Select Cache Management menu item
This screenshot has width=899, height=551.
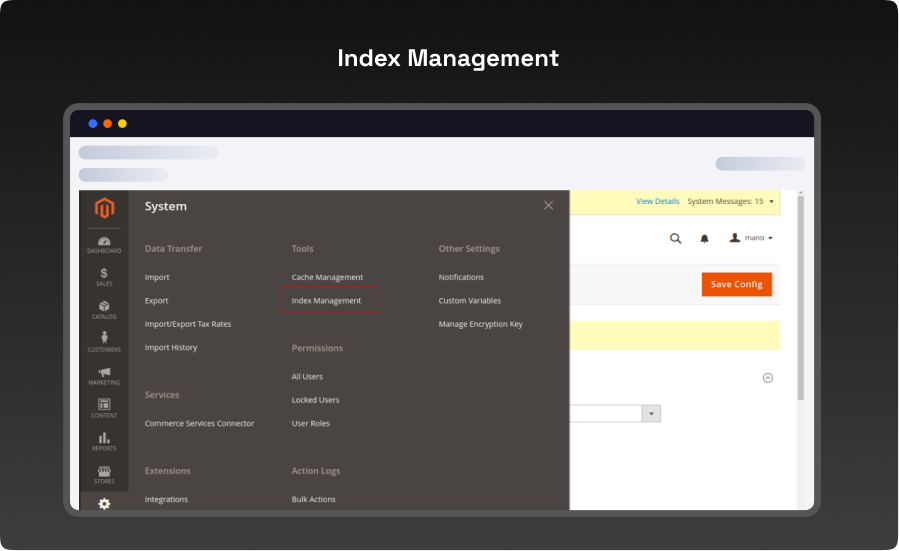(327, 277)
